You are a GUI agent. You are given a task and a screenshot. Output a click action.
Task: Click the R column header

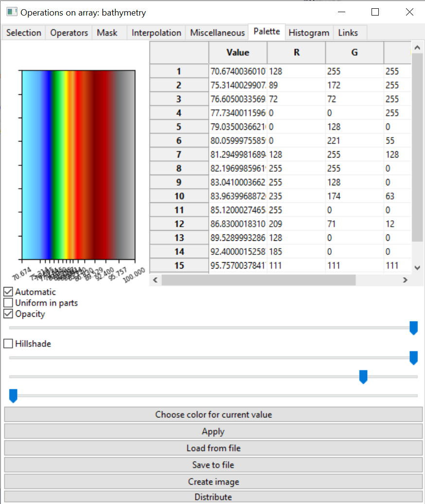tap(296, 53)
